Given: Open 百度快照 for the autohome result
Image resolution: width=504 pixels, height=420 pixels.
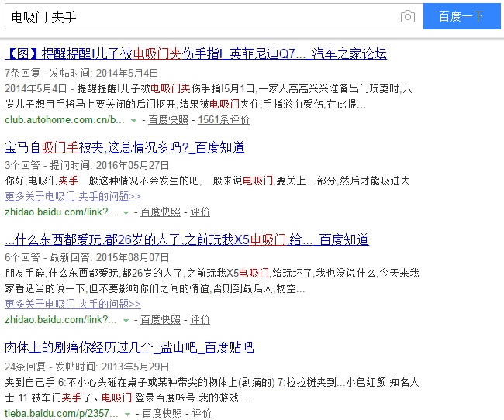Looking at the screenshot, I should [167, 120].
